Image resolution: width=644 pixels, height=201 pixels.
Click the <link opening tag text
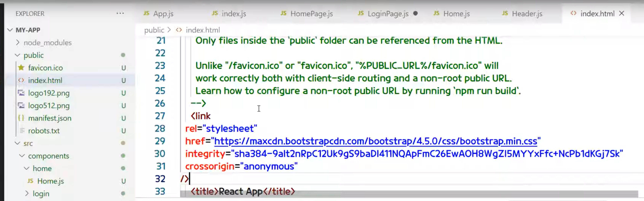coord(201,116)
